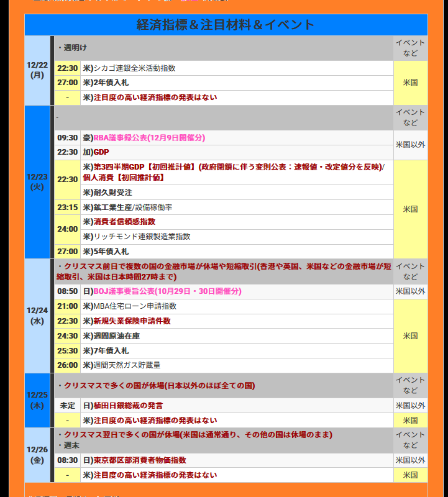Click 22:30 time for 新規失業保険申請件数
The height and width of the screenshot is (497, 448).
(68, 321)
